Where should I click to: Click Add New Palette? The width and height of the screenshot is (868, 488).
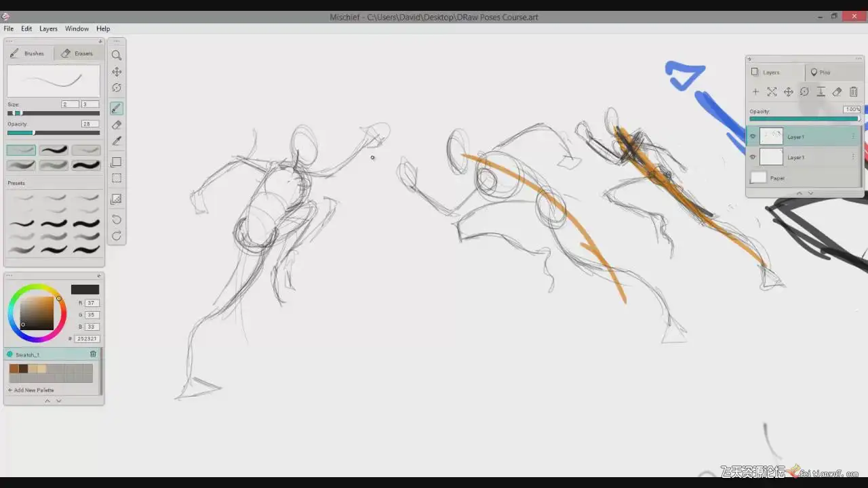31,390
